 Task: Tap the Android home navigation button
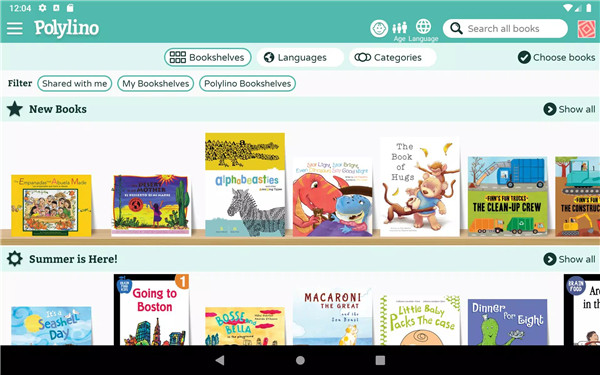coord(300,360)
